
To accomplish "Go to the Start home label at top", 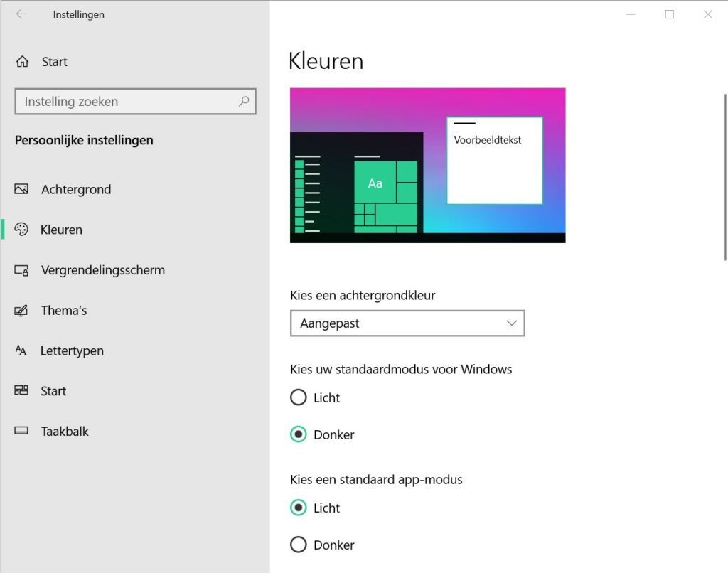I will click(54, 62).
